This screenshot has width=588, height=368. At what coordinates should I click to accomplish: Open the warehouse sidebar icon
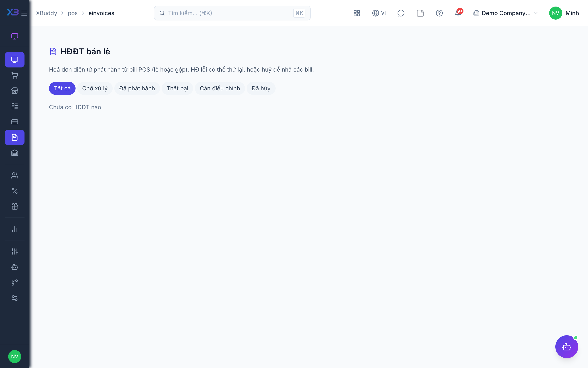[x=14, y=153]
